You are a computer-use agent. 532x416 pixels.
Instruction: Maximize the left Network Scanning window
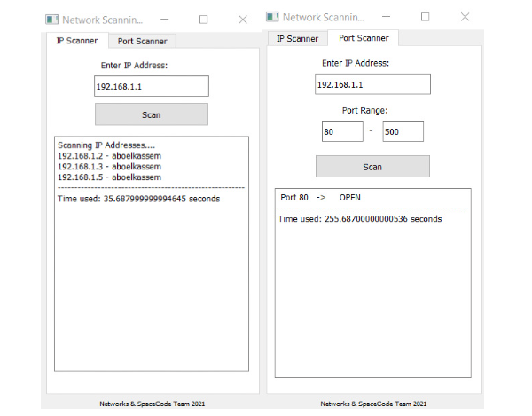[x=204, y=19]
